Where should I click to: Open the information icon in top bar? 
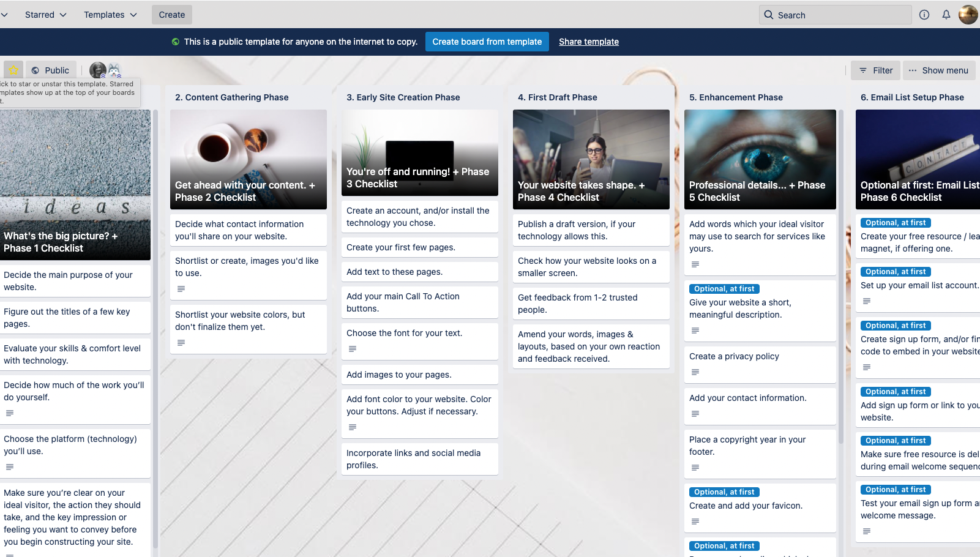click(x=924, y=15)
